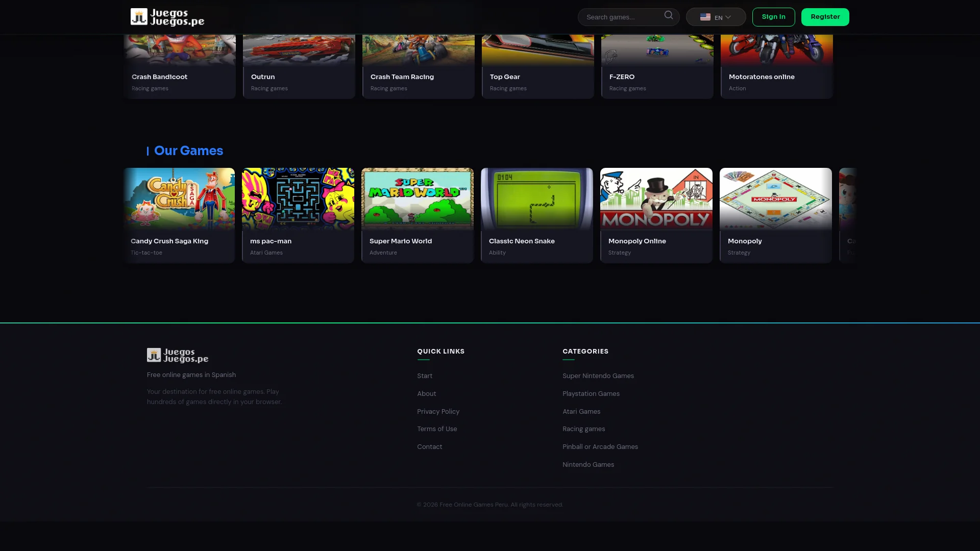
Task: Open the Crash Bandicoot game thumbnail
Action: coord(180,50)
